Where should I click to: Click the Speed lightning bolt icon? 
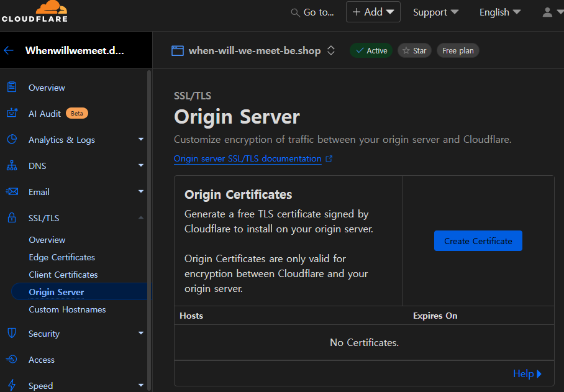point(12,385)
